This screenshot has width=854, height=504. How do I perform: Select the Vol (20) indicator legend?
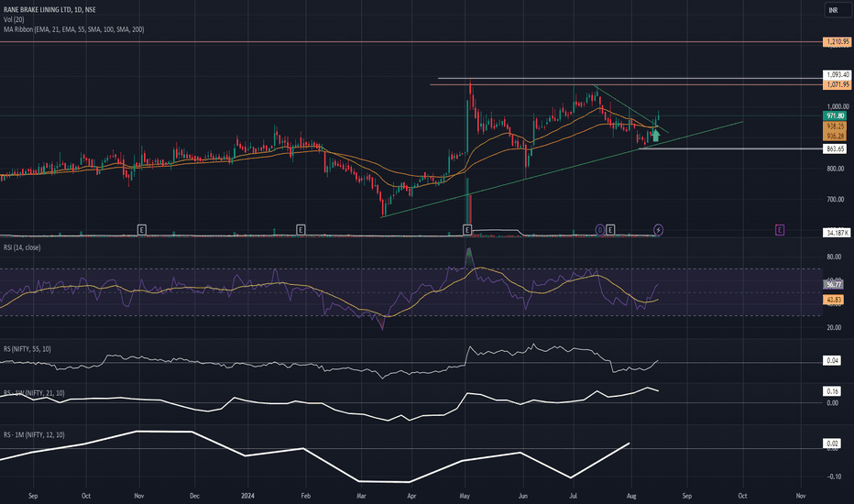[x=14, y=19]
